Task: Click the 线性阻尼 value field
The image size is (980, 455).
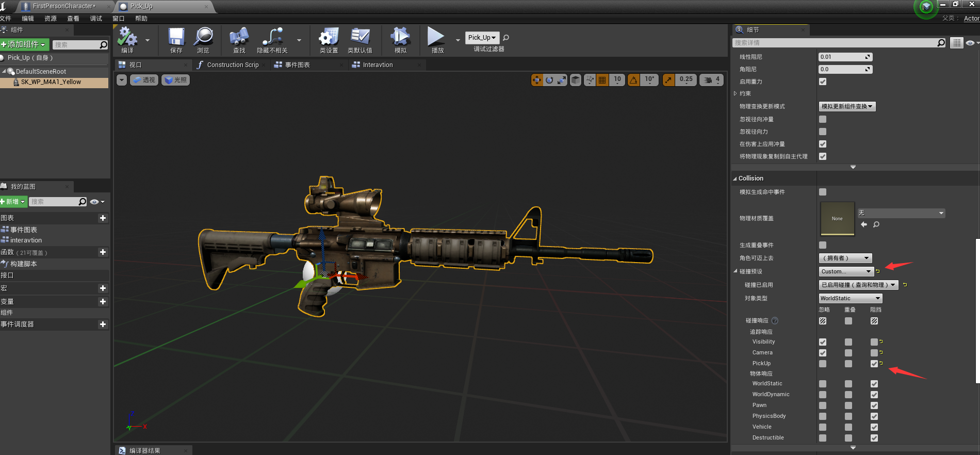Action: point(845,57)
